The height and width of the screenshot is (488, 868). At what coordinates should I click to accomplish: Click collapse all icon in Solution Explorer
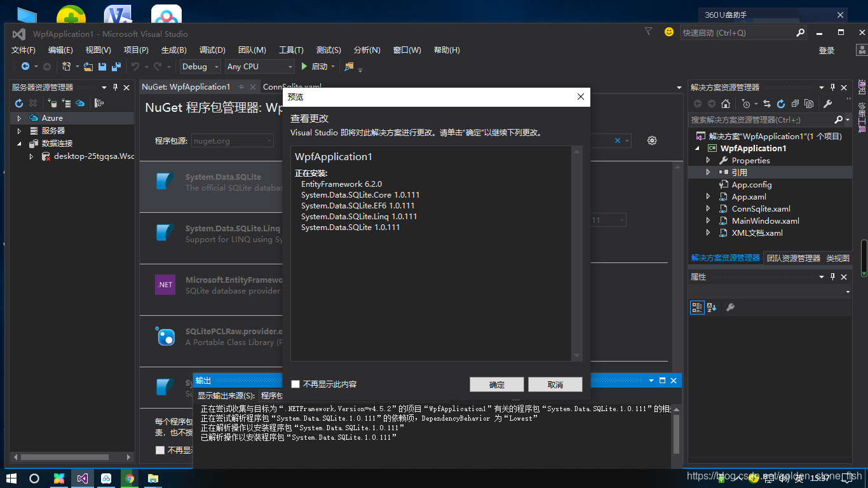[x=794, y=104]
